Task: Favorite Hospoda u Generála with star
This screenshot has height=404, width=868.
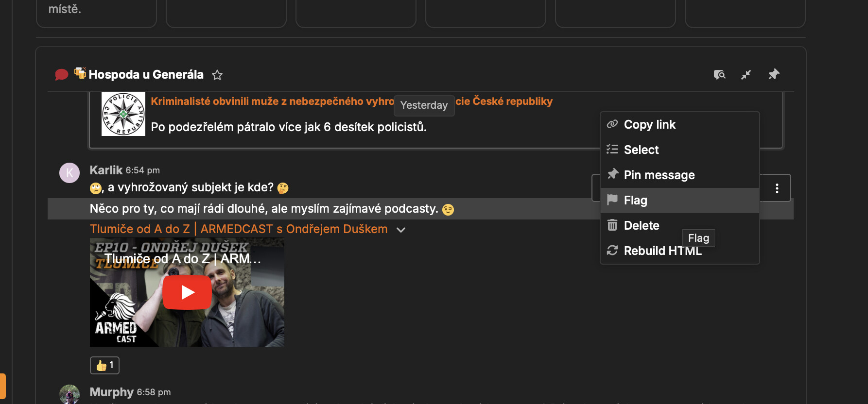Action: click(x=217, y=75)
